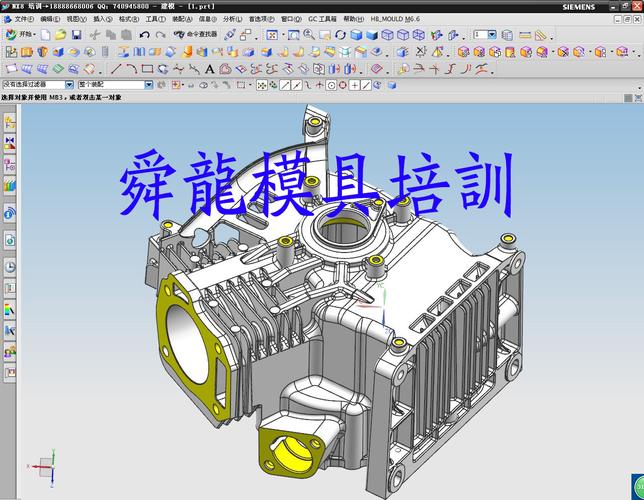Image resolution: width=644 pixels, height=500 pixels.
Task: Click the New file icon
Action: [x=45, y=35]
